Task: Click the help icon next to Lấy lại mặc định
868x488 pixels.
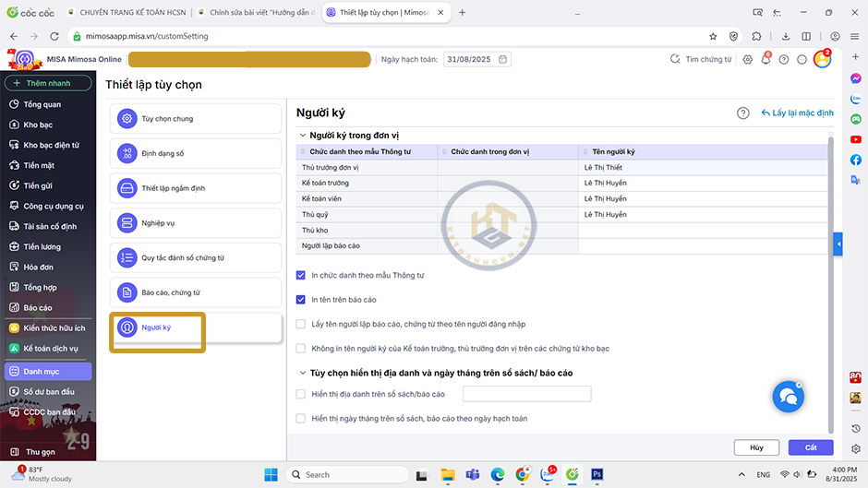Action: tap(742, 113)
